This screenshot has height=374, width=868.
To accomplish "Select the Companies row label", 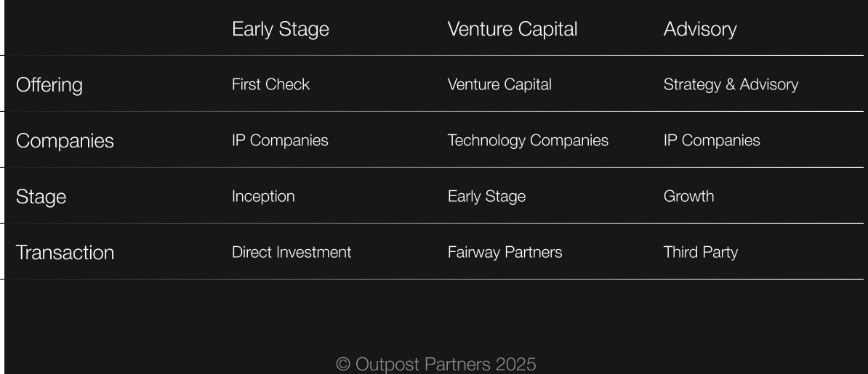I will (x=65, y=141).
